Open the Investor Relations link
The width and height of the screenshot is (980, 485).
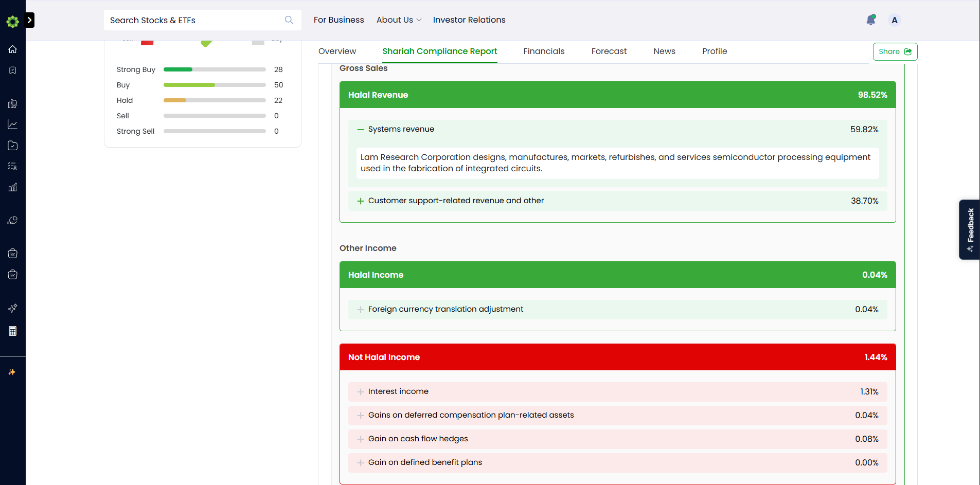[469, 20]
